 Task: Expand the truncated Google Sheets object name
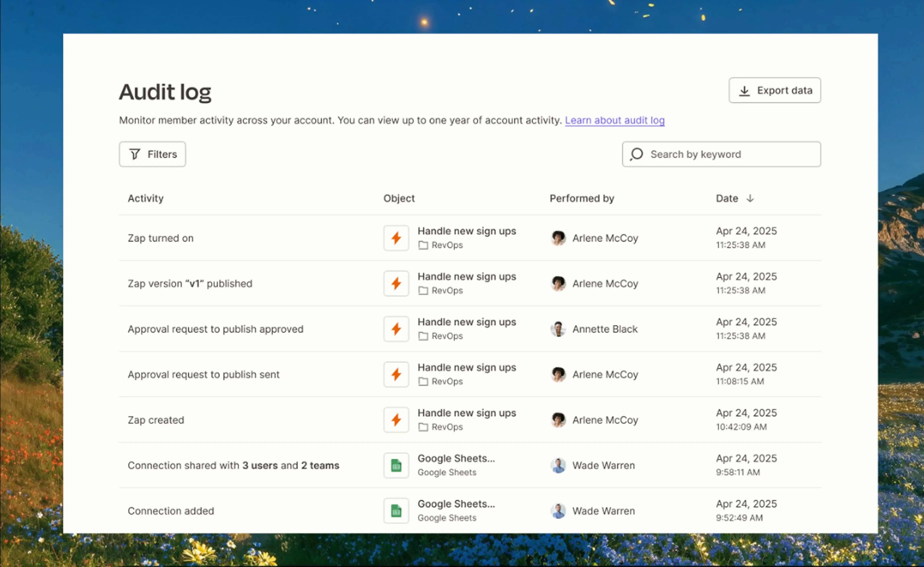click(456, 458)
